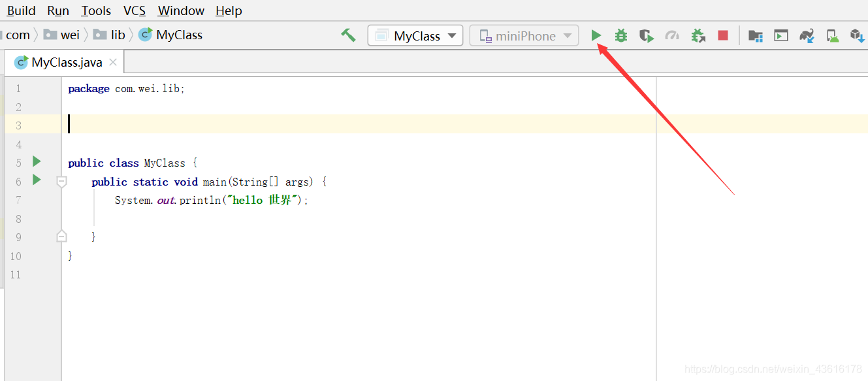Image resolution: width=868 pixels, height=381 pixels.
Task: Click line number 7 in the gutter
Action: (18, 200)
